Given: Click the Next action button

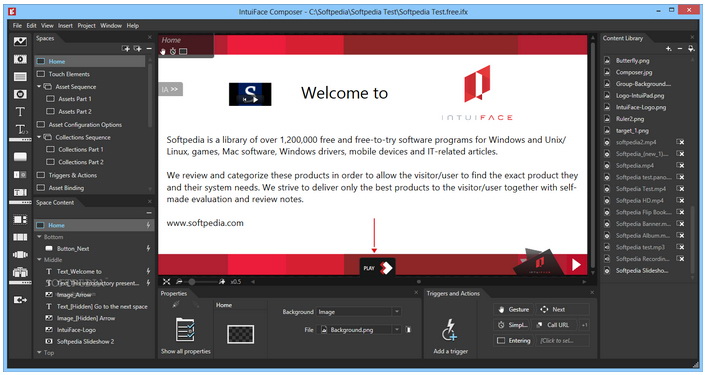Looking at the screenshot, I should click(x=563, y=309).
